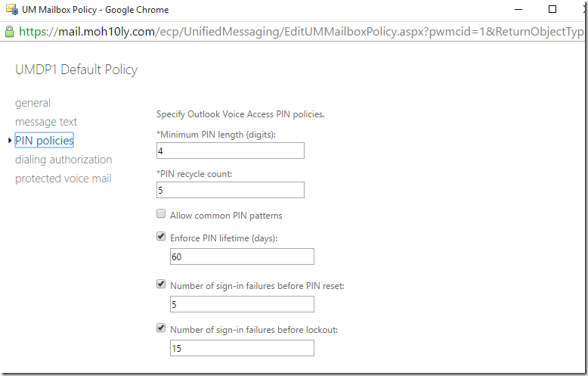Viewport: 588px width, 376px height.
Task: Maximize the UM Mailbox Policy window
Action: (x=552, y=9)
